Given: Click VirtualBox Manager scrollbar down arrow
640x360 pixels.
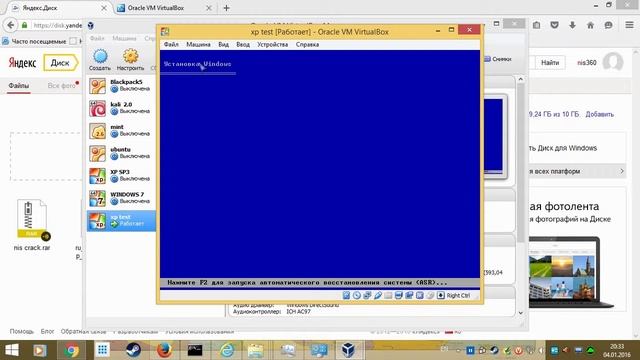Looking at the screenshot, I should click(x=520, y=313).
